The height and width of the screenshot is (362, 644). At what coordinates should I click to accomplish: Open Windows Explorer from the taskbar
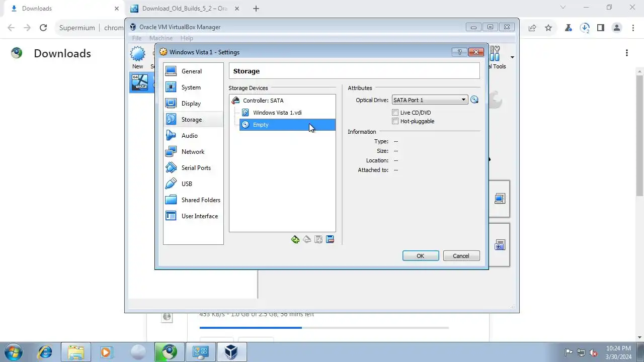click(x=75, y=352)
